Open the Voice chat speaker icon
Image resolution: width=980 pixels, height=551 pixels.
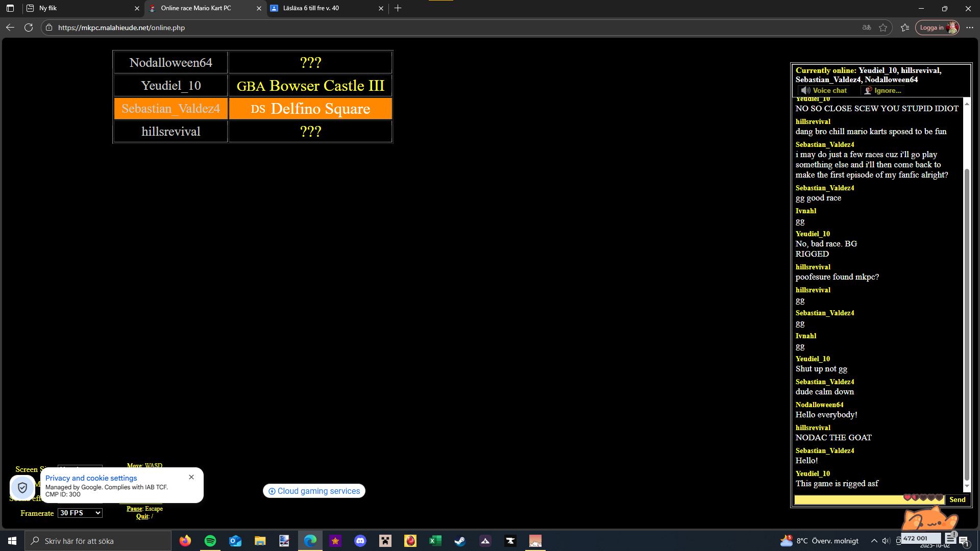[806, 90]
